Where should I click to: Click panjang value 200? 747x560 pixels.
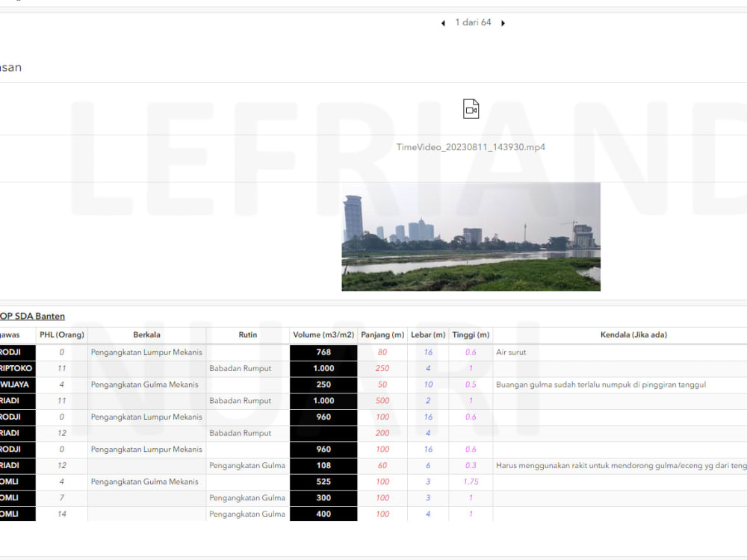[x=382, y=433]
